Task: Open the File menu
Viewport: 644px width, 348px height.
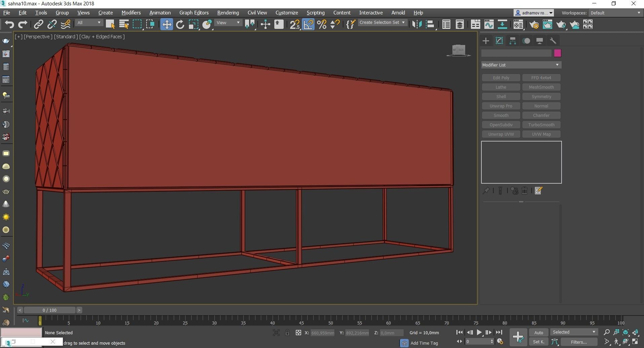Action: click(x=6, y=13)
